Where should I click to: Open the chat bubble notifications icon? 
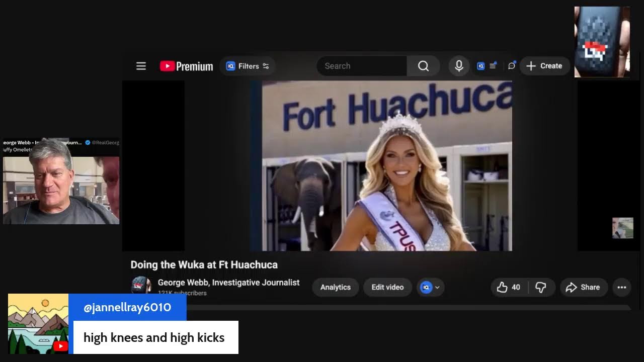coord(512,66)
